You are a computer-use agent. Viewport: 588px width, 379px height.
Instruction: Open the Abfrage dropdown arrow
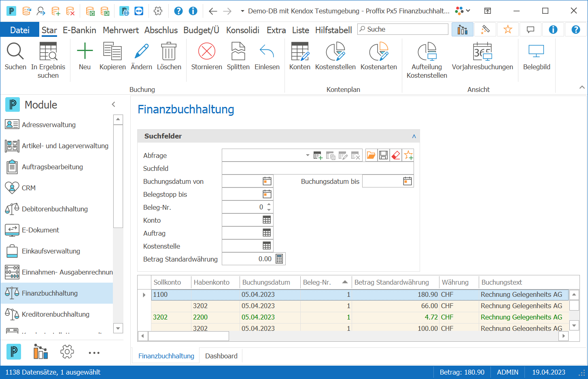(308, 155)
